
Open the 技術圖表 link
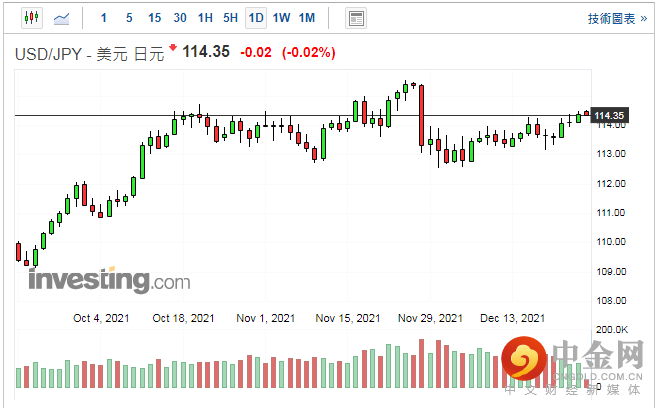point(617,18)
